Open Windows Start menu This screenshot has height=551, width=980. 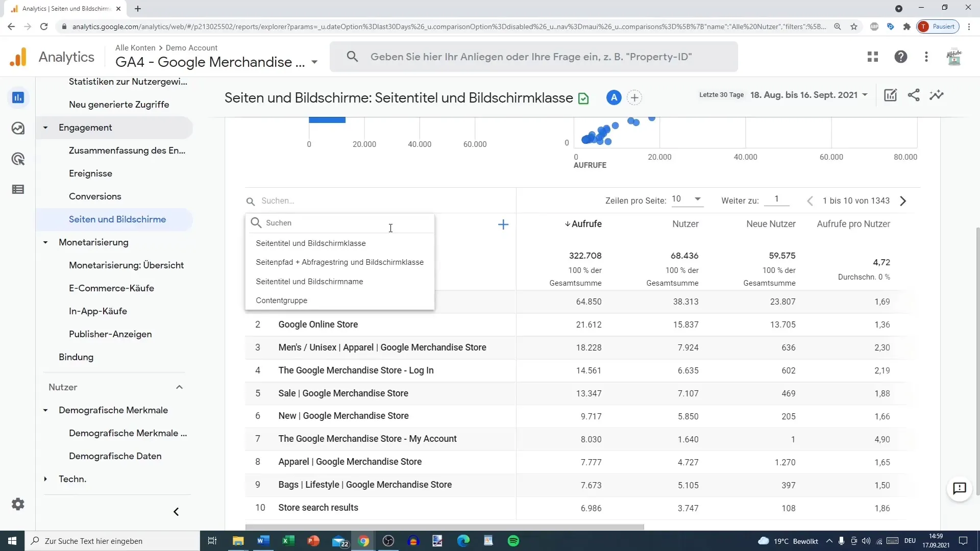tap(12, 541)
